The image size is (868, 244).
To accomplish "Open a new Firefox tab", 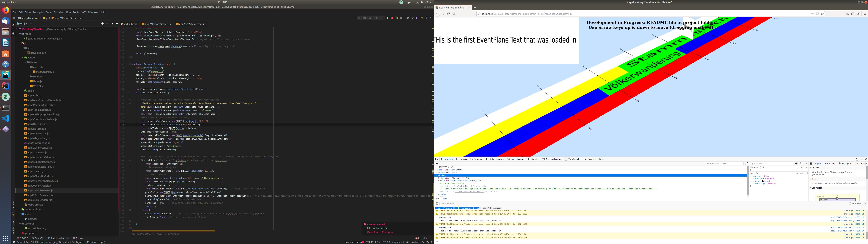I will click(x=475, y=7).
